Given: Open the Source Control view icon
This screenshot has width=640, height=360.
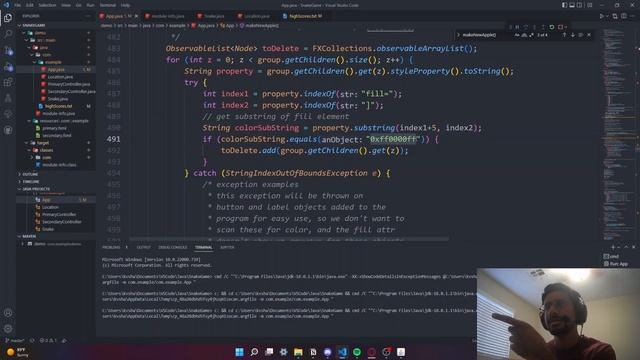Looking at the screenshot, I should click(x=8, y=51).
